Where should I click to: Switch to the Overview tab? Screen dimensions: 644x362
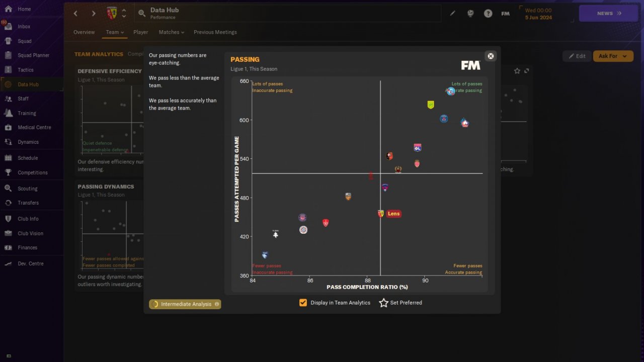84,32
